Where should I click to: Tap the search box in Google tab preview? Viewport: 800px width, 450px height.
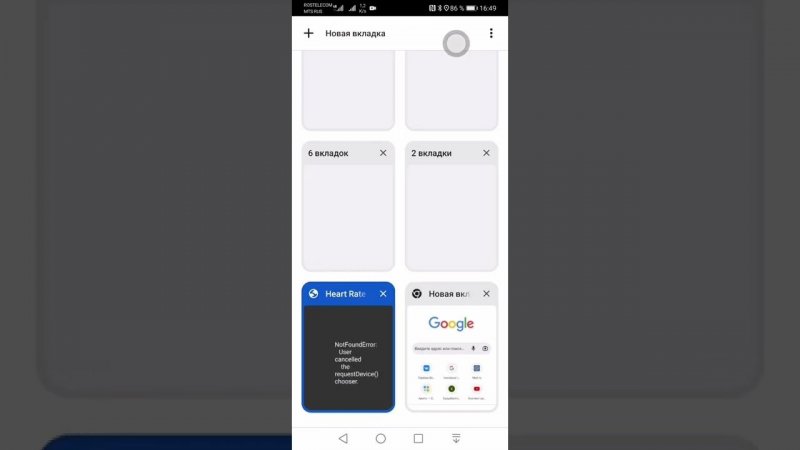(x=451, y=348)
